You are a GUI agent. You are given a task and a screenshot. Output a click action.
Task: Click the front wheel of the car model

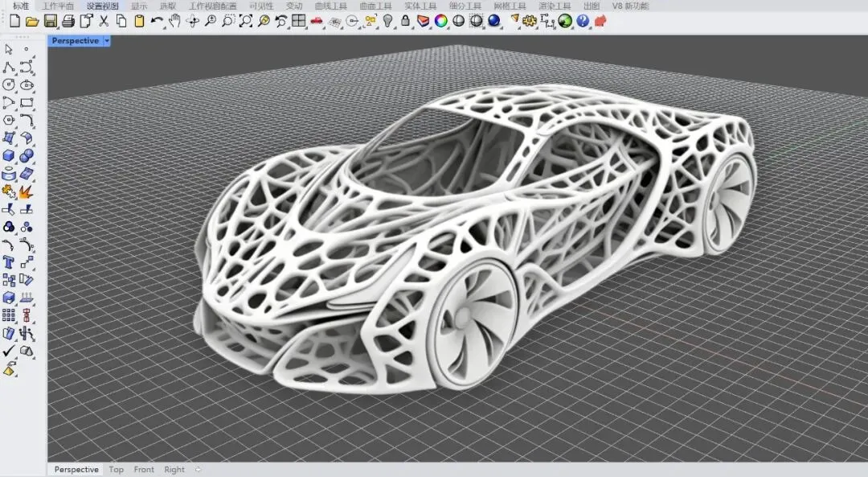click(473, 323)
